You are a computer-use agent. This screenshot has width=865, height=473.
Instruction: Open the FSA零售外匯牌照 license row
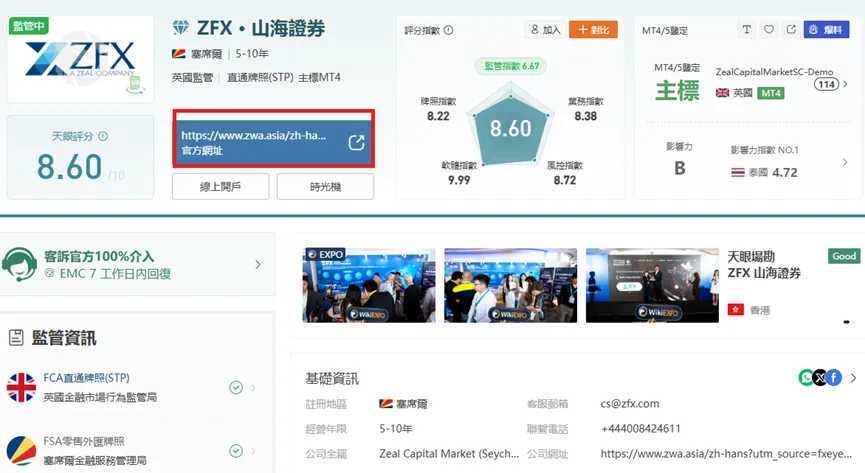(x=132, y=451)
